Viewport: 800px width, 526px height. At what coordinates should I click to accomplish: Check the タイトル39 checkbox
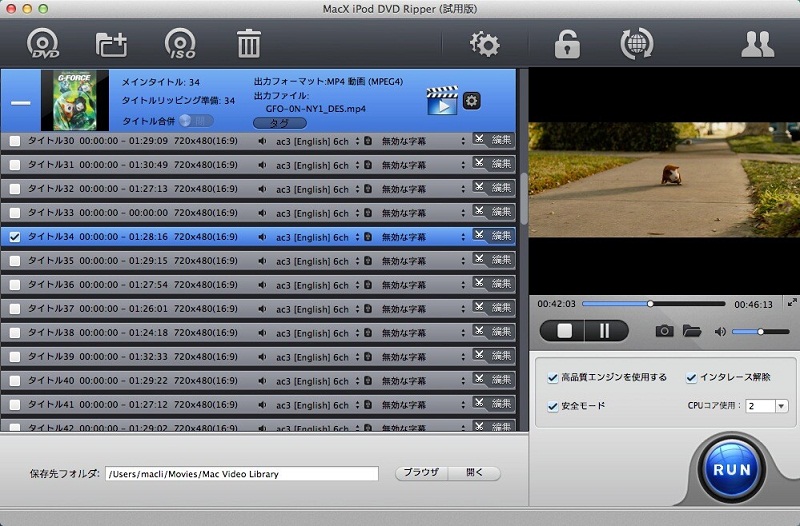pos(15,357)
